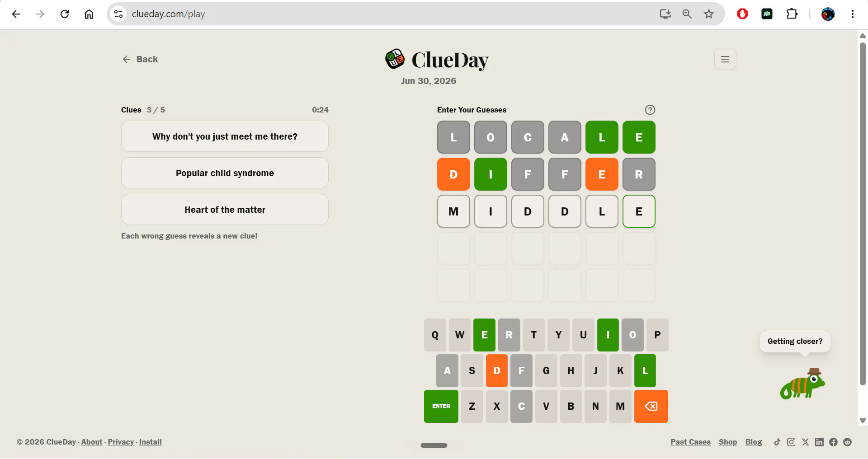Viewport: 868px width, 459px height.
Task: Tap the orange D key on keyboard
Action: coord(497,370)
